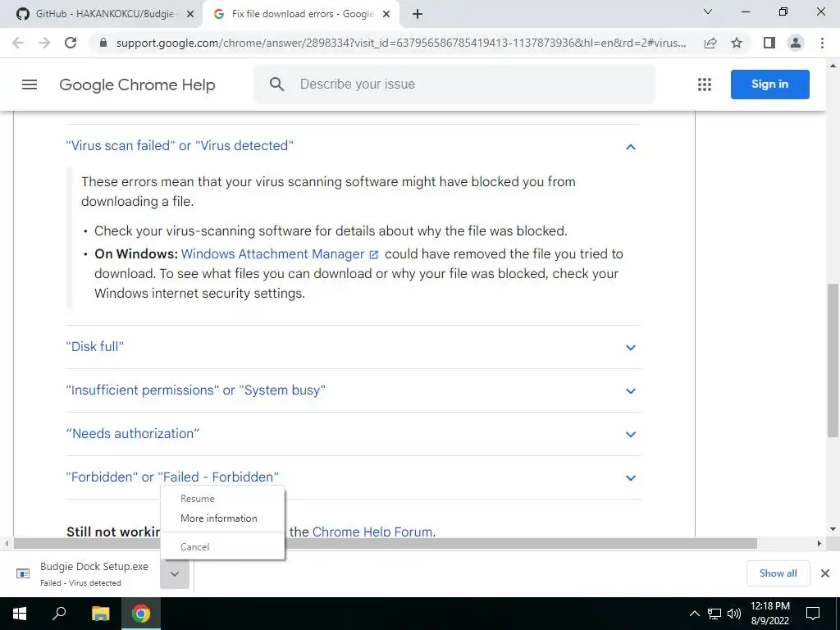Close the GitHub HAKANKOCU tab

point(189,15)
